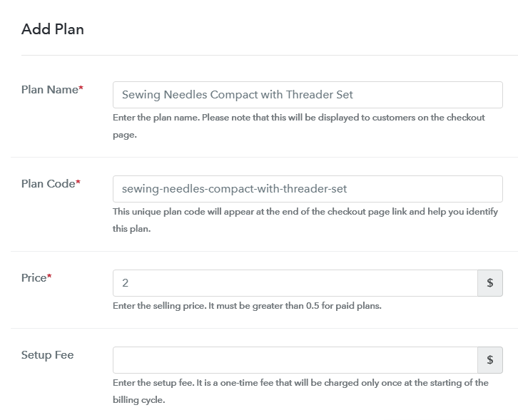This screenshot has width=518, height=420.
Task: Click the red asterisk next to Plan Name
Action: pyautogui.click(x=81, y=88)
